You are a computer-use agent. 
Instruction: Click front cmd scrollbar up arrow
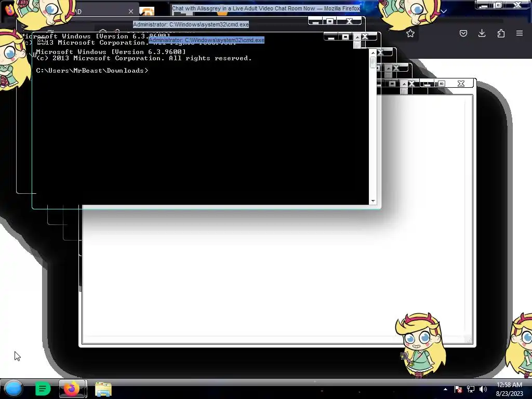(373, 52)
